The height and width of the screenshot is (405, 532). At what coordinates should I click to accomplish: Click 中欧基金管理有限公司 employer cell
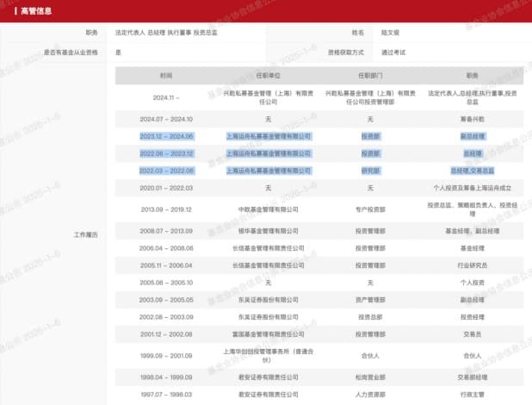[268, 209]
